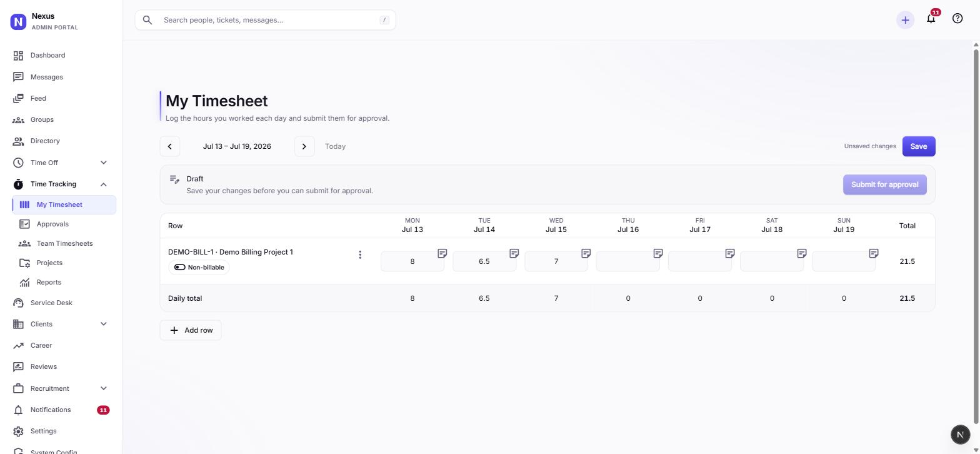
Task: Click the Wednesday hours field showing 7
Action: click(x=556, y=261)
